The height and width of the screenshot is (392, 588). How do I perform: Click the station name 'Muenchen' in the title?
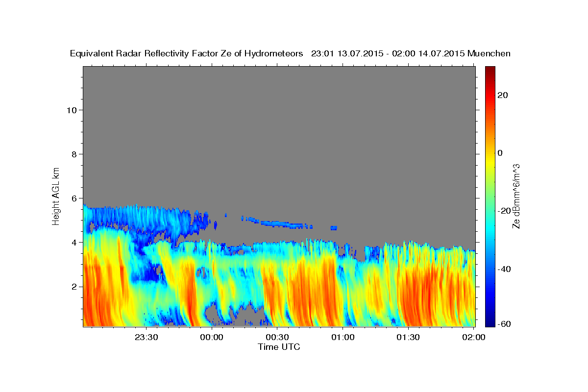(x=489, y=53)
